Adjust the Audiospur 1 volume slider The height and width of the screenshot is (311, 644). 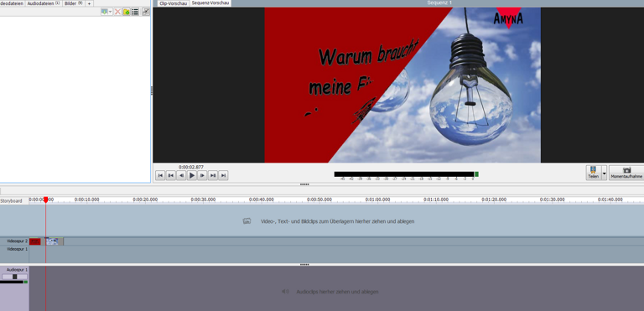tap(15, 277)
